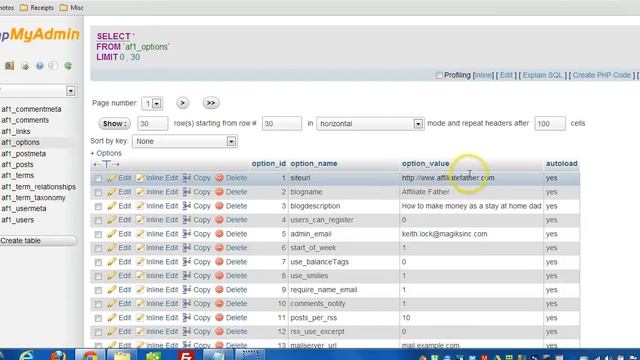The image size is (640, 360).
Task: Click the Create table button
Action: coord(38,241)
